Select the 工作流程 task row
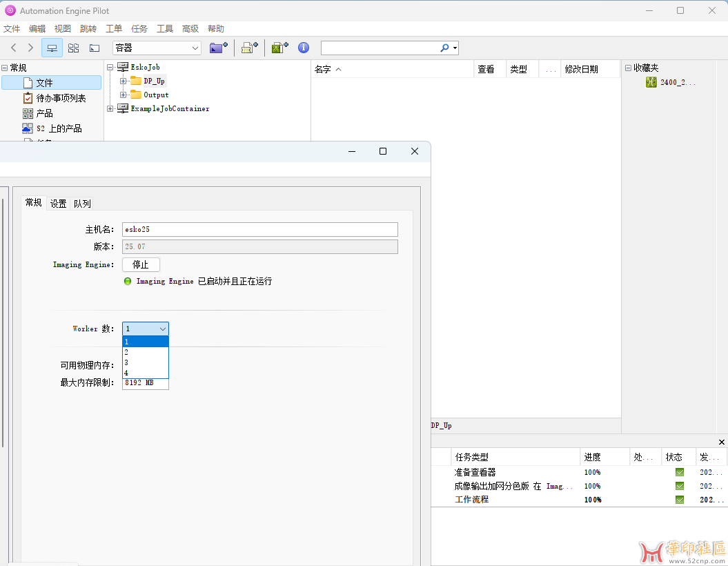 click(580, 500)
